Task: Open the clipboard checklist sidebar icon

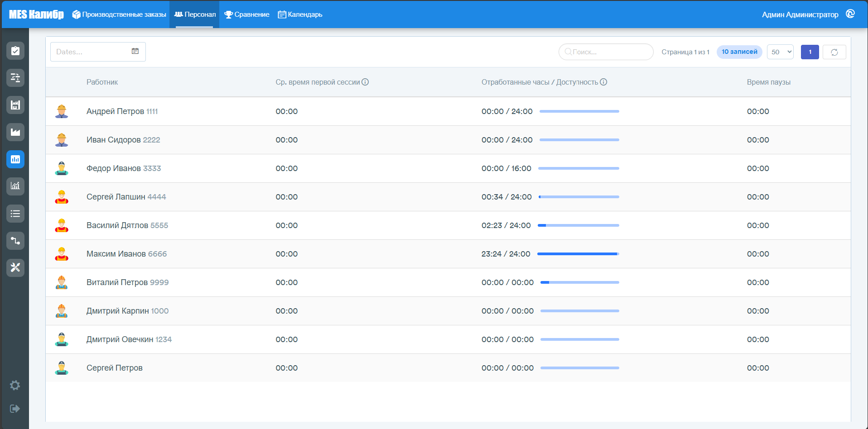Action: click(15, 51)
